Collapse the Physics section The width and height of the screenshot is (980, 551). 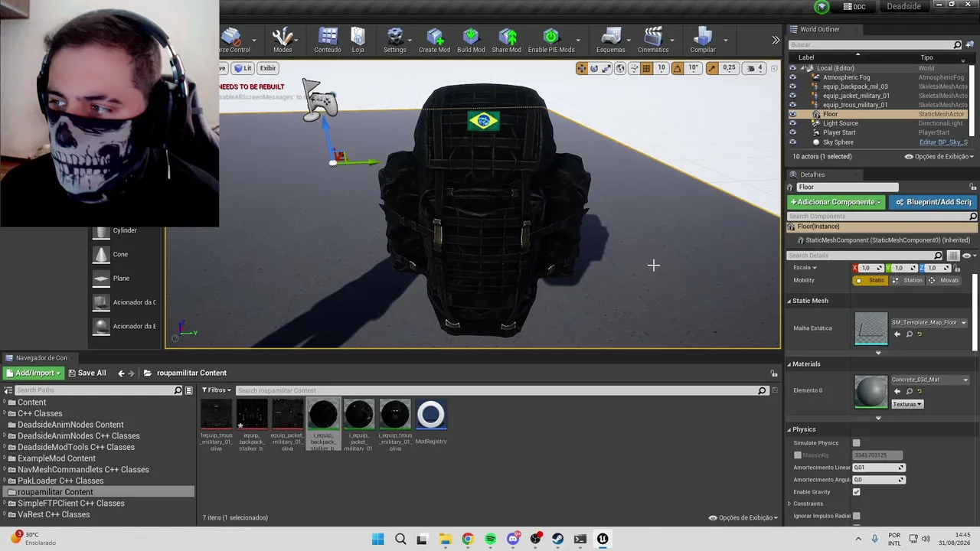tap(789, 429)
